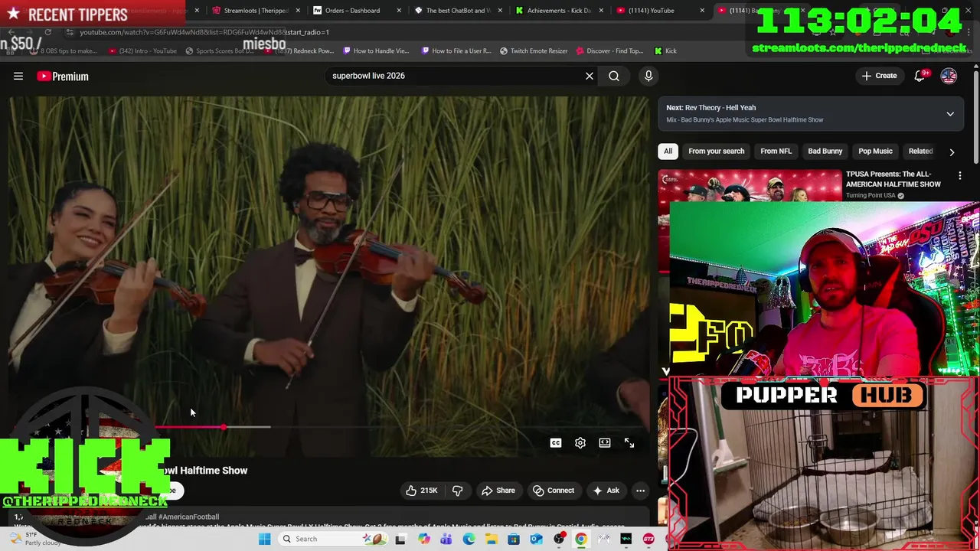
Task: Click the video progress bar scrubber
Action: (224, 427)
